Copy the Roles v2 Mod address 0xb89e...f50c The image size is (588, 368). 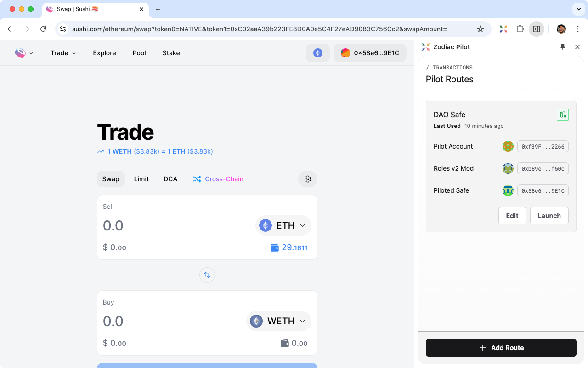(543, 168)
